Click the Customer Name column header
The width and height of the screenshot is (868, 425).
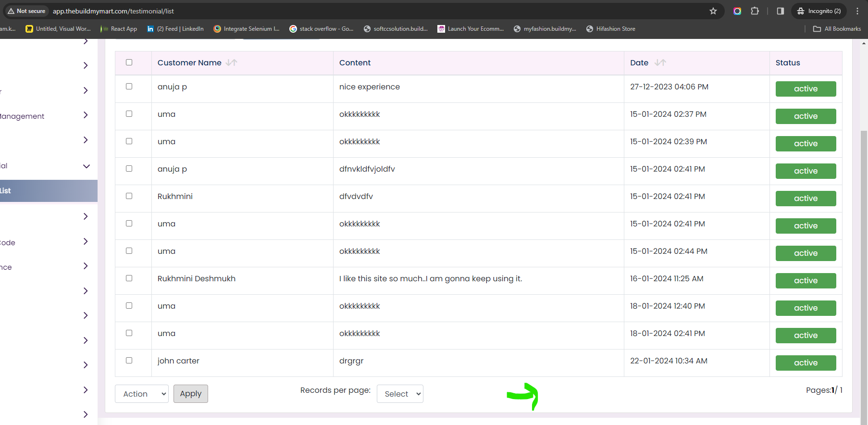tap(189, 63)
